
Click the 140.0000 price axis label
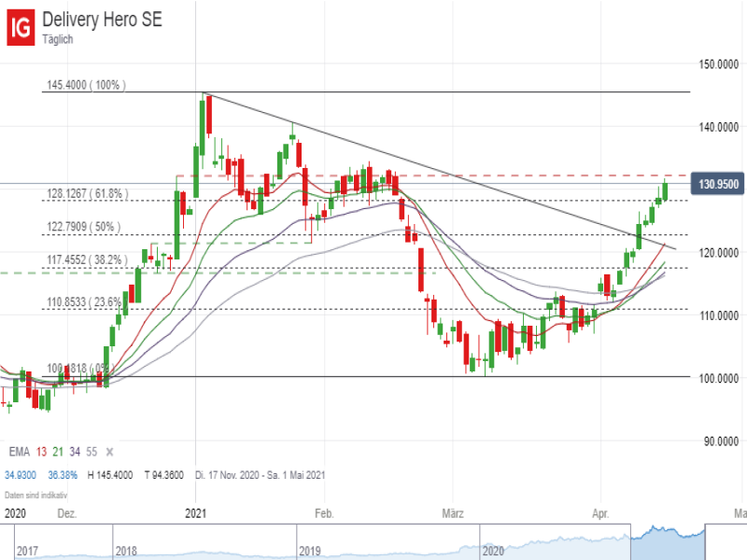(x=718, y=127)
